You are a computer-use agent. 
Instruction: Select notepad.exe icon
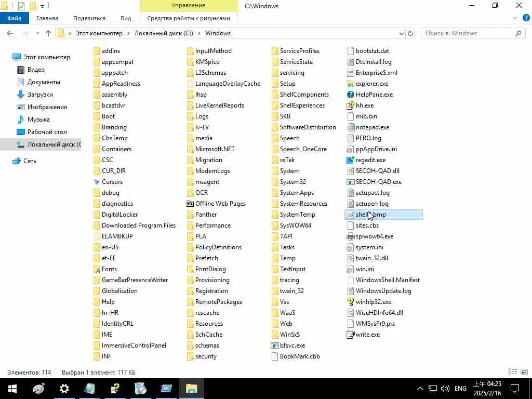(x=351, y=128)
